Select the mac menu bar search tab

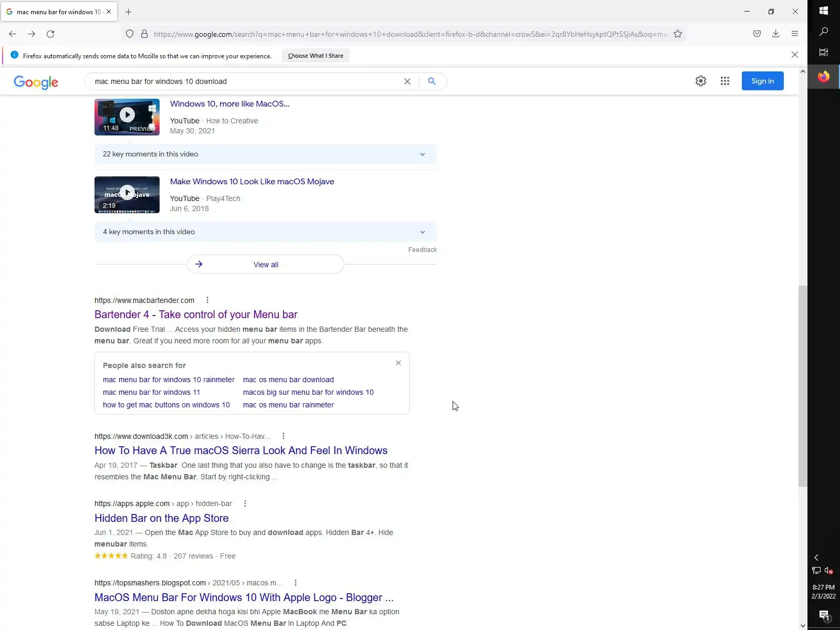[x=59, y=12]
